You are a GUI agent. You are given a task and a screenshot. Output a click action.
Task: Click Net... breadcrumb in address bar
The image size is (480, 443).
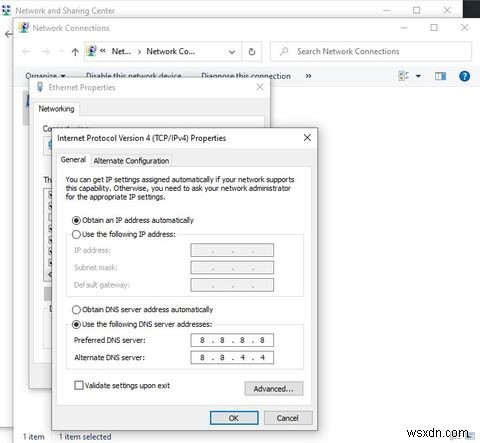click(x=121, y=51)
